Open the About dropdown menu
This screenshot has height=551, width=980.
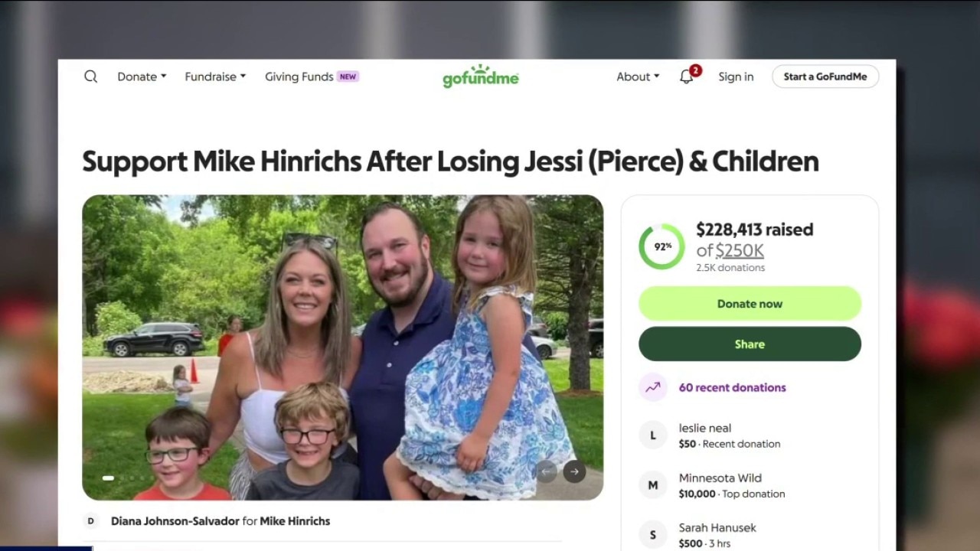[x=638, y=77]
